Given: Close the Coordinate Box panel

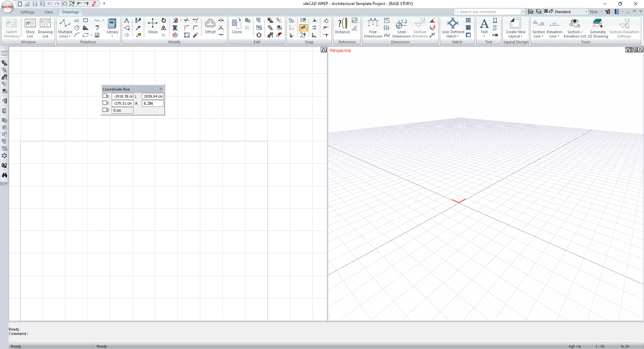Looking at the screenshot, I should click(161, 89).
